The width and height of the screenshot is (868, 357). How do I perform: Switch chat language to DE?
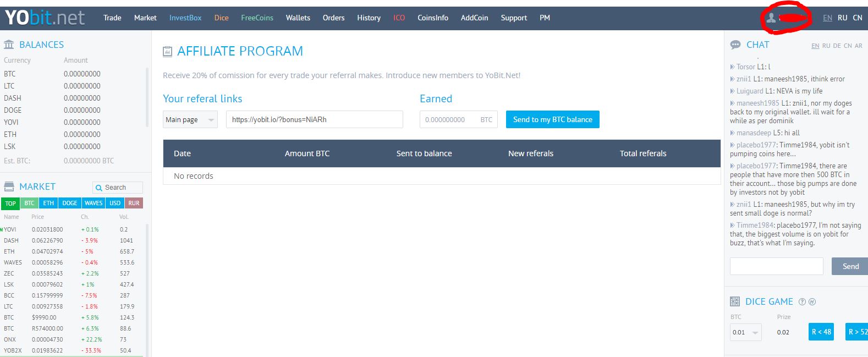point(837,46)
